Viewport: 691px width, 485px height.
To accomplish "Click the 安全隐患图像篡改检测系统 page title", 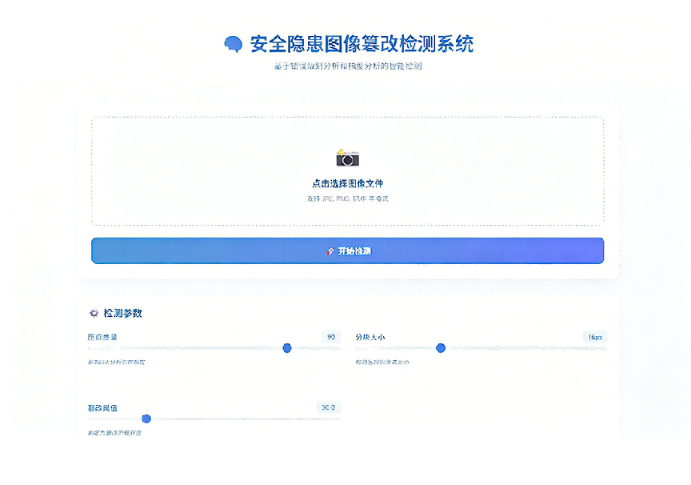I will [362, 44].
